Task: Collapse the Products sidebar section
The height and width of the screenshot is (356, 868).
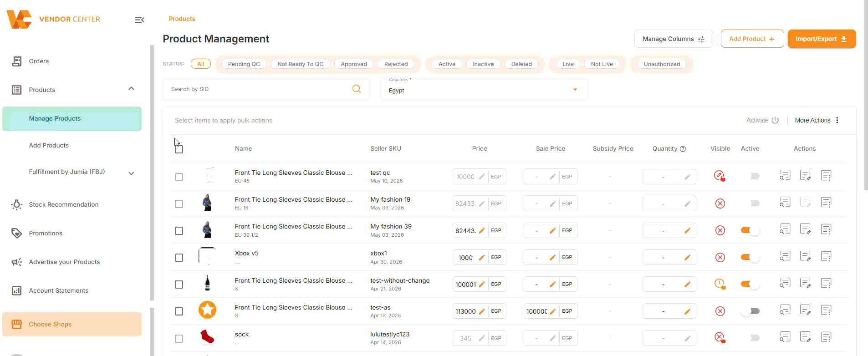Action: tap(131, 89)
